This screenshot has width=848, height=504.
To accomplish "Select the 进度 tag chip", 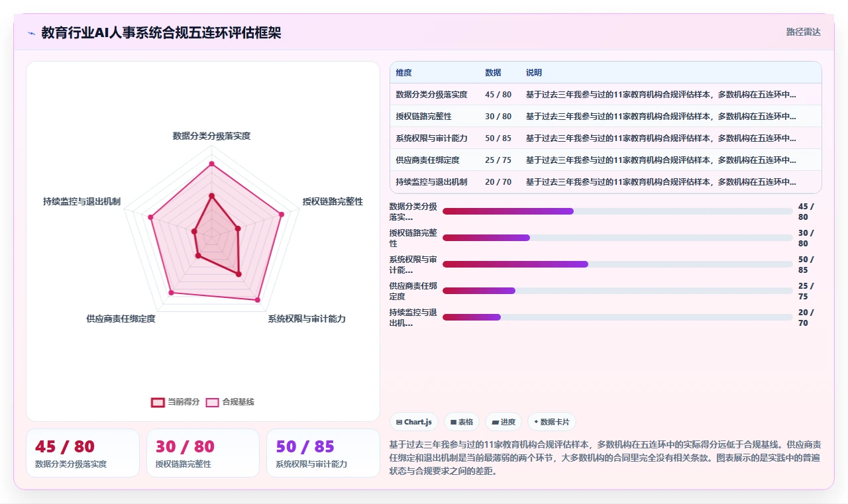I will point(503,422).
